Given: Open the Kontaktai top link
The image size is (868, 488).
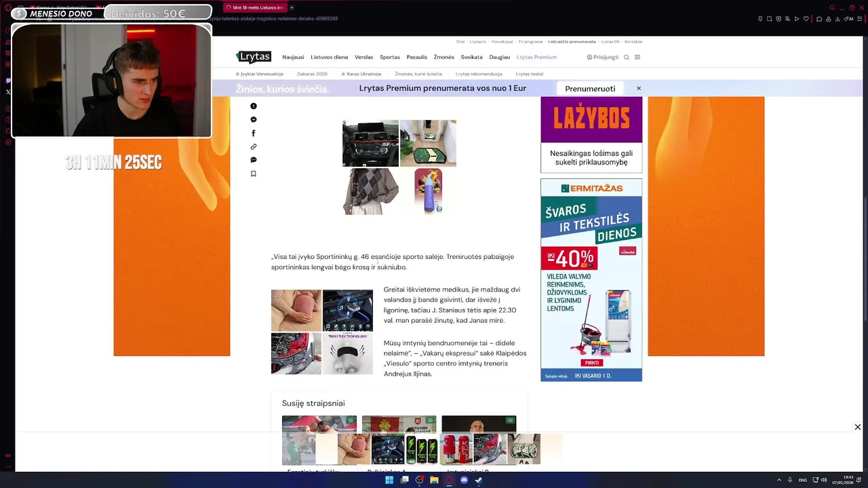Looking at the screenshot, I should (633, 42).
